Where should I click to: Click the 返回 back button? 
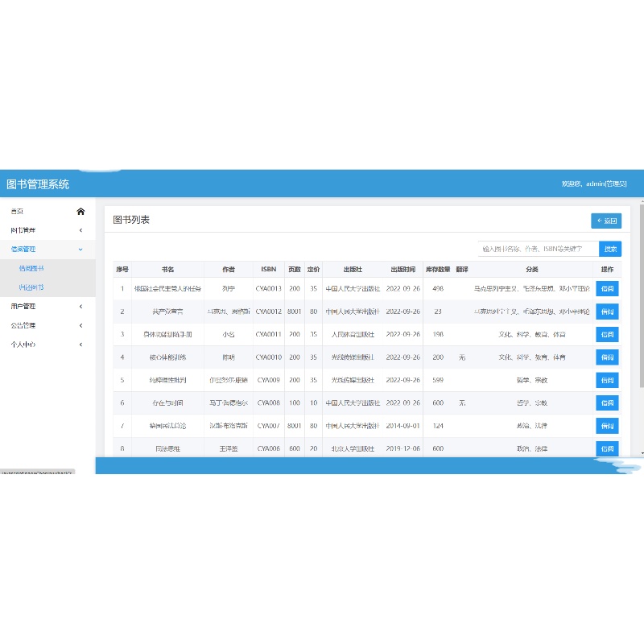point(606,221)
